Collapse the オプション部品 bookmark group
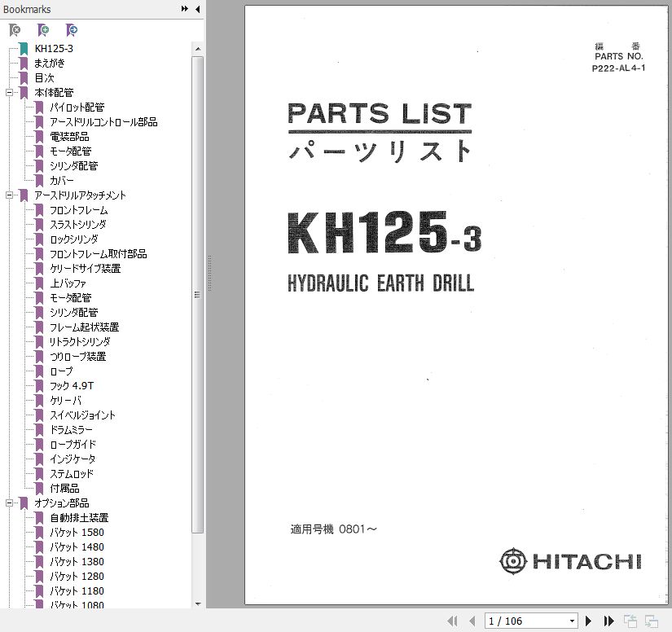Viewport: 672px width, 632px height. tap(9, 503)
